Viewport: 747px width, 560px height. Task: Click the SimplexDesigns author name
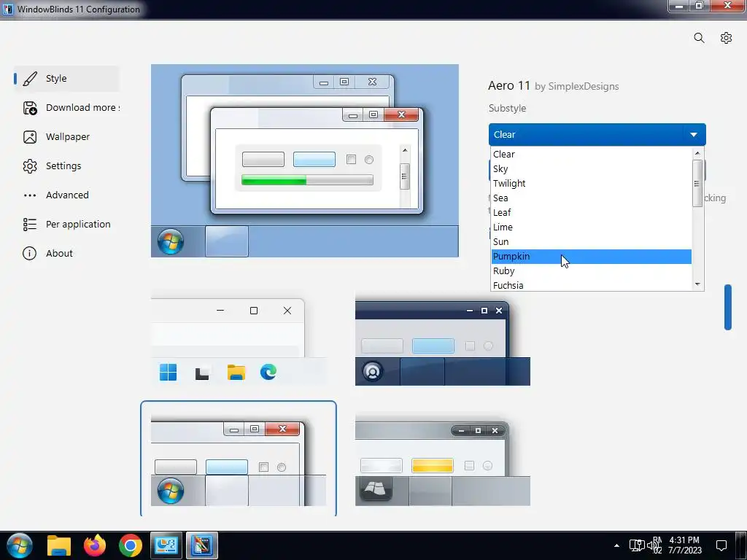coord(584,87)
